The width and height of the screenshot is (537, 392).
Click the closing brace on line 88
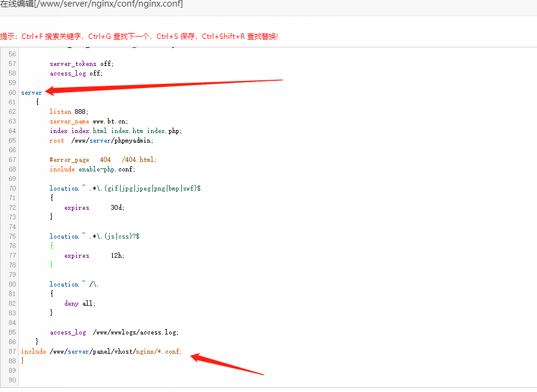click(x=21, y=360)
